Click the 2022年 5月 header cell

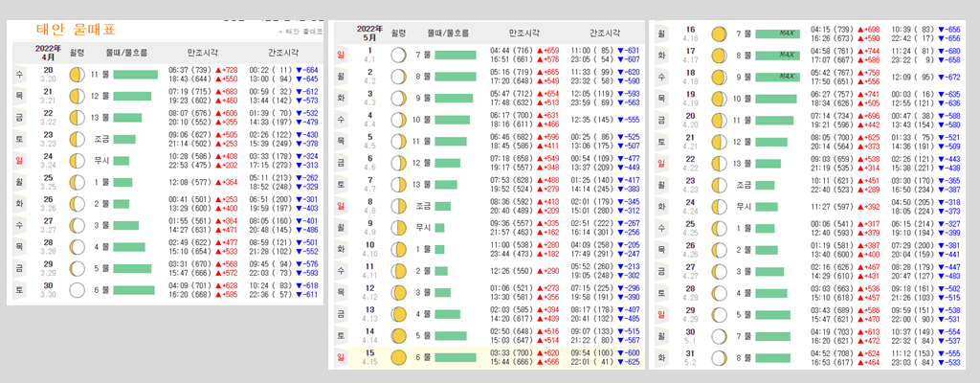(x=369, y=33)
